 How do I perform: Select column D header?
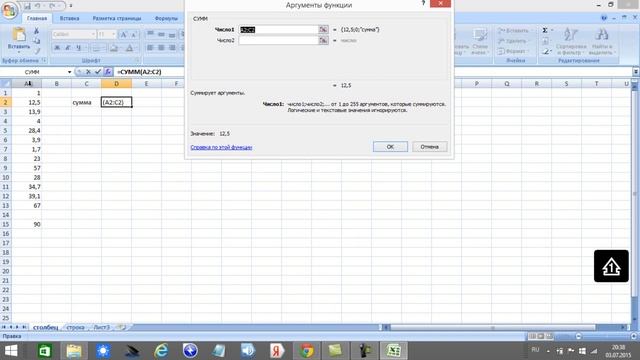[116, 84]
